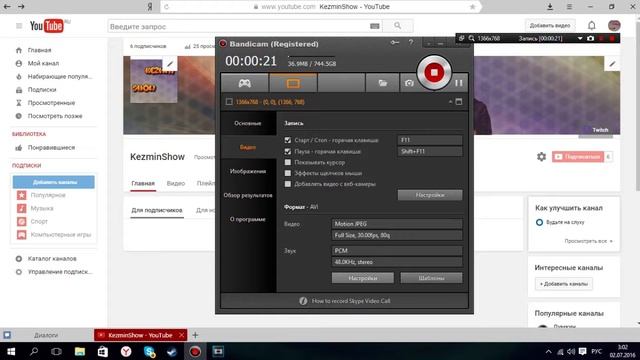The width and height of the screenshot is (640, 360).
Task: Click the camera icon on recording bar
Action: (590, 38)
